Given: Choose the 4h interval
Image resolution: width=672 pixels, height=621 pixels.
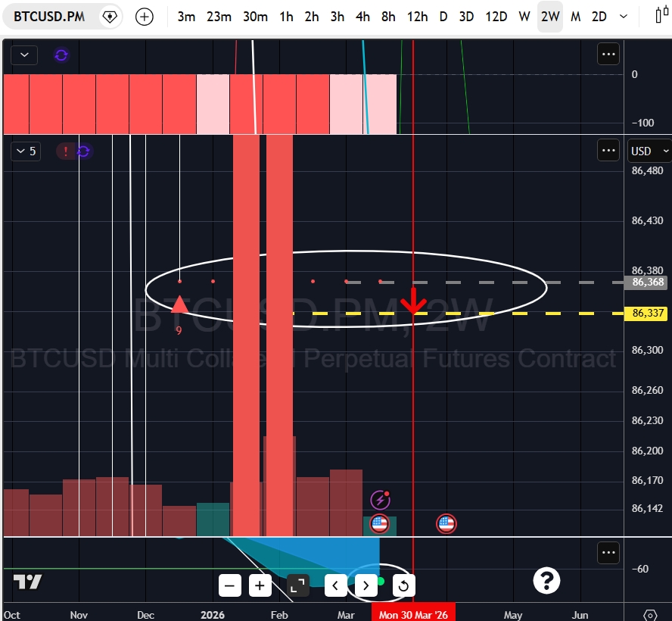Looking at the screenshot, I should pyautogui.click(x=362, y=17).
